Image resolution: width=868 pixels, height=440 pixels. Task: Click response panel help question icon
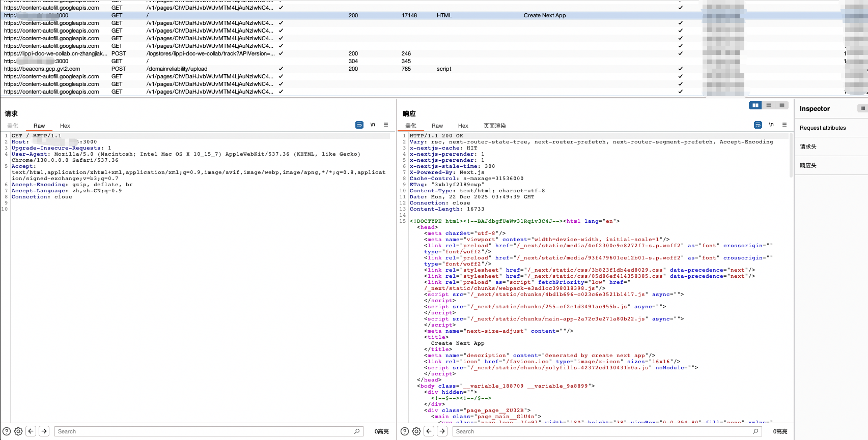(x=405, y=431)
